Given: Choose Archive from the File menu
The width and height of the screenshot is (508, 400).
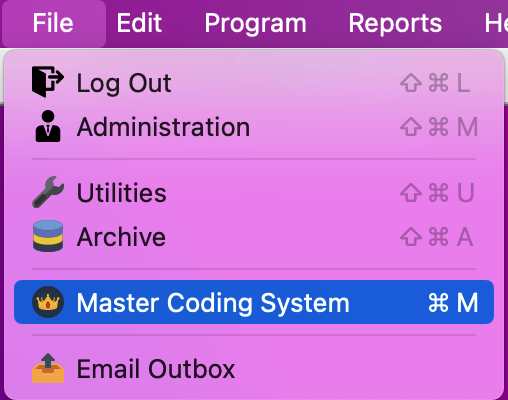Looking at the screenshot, I should [x=254, y=236].
